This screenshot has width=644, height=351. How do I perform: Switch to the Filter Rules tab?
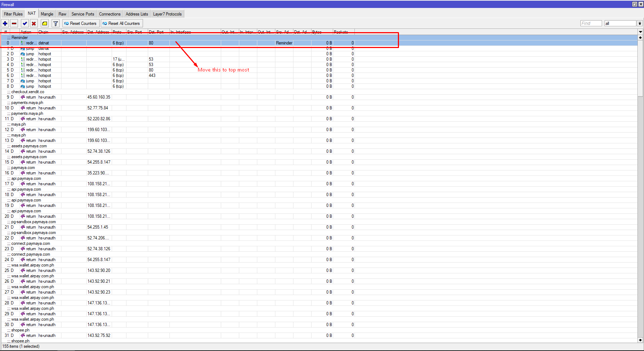(13, 14)
